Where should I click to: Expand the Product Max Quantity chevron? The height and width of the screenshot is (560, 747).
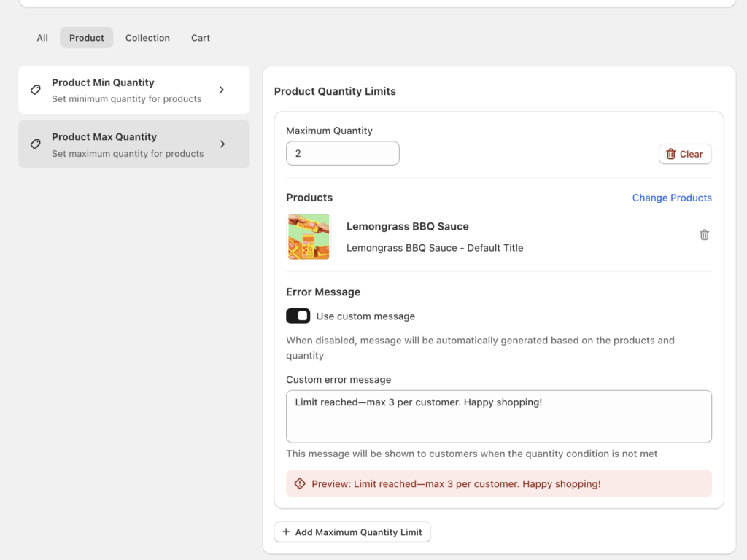click(x=222, y=144)
